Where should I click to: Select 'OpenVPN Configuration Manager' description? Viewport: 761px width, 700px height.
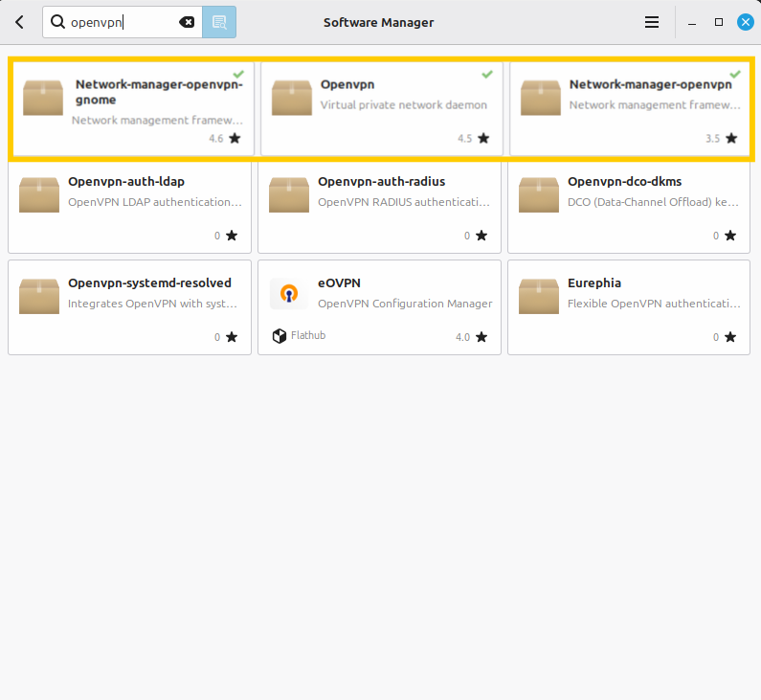405,304
